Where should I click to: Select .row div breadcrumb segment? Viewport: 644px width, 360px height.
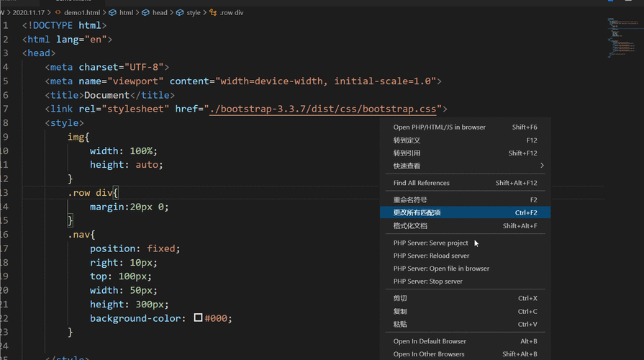click(232, 13)
